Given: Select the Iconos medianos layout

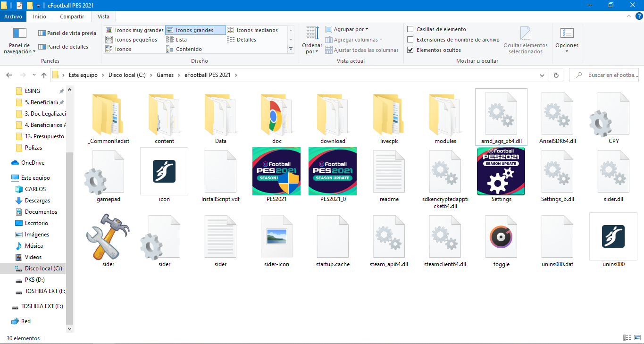Looking at the screenshot, I should pos(253,30).
